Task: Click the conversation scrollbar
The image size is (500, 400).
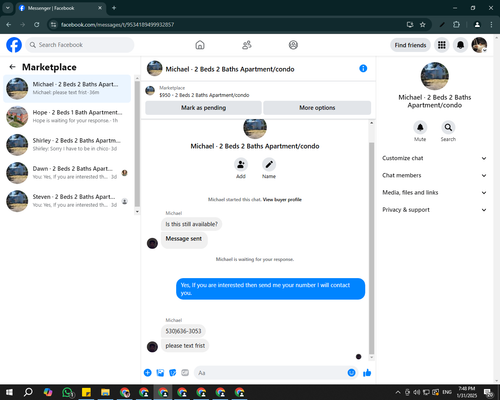Action: click(x=372, y=248)
